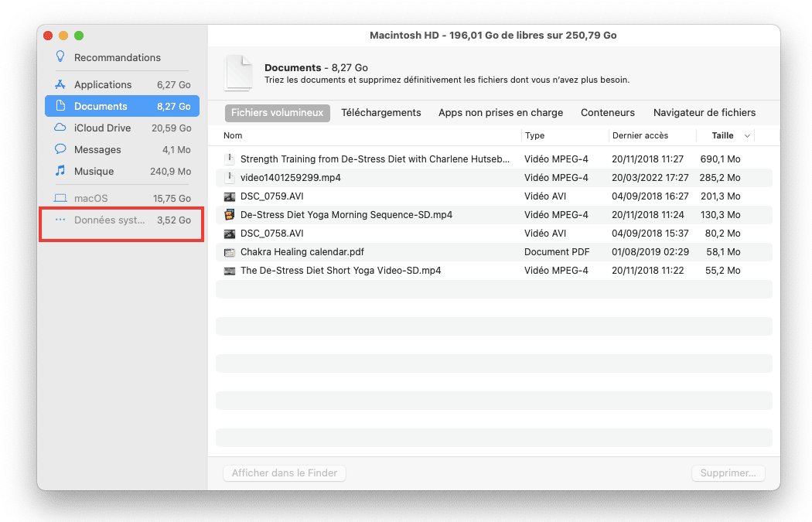Click the DSC_0759.AVI file icon
This screenshot has height=522, width=812.
tap(229, 196)
